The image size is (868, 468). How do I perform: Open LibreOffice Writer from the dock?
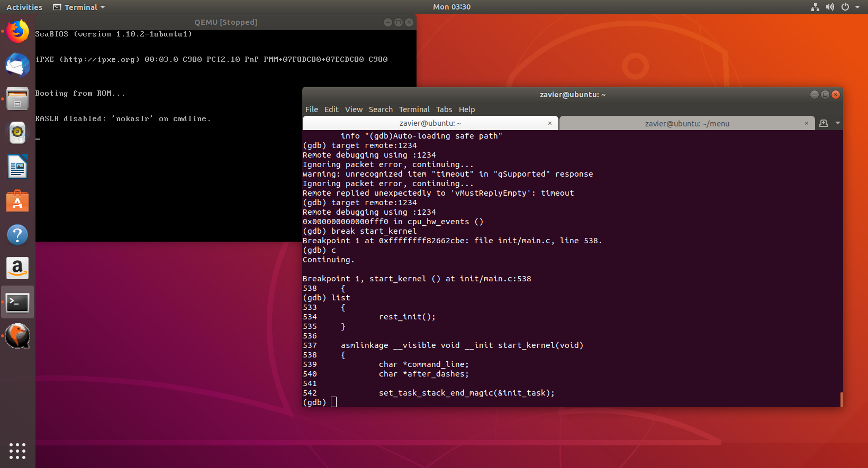[17, 167]
